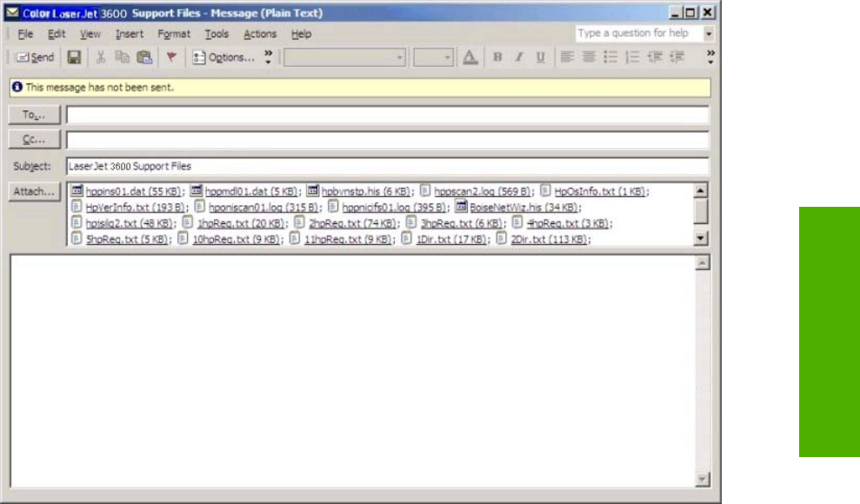The width and height of the screenshot is (860, 504).
Task: Open the Actions menu
Action: coord(260,34)
